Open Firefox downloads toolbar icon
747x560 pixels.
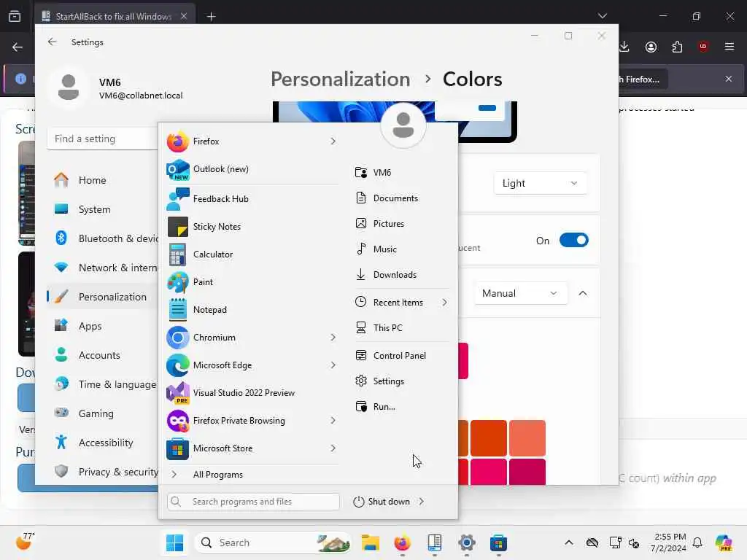click(624, 47)
